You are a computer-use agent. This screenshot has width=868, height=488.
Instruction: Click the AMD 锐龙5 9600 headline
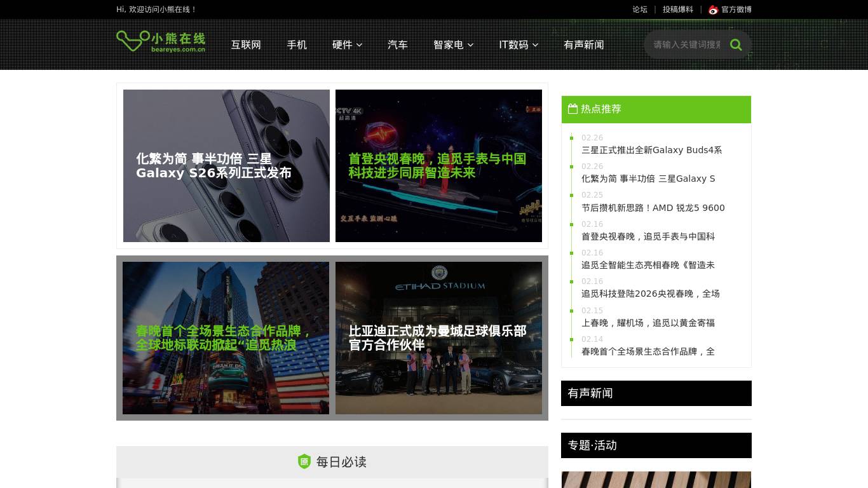pyautogui.click(x=653, y=208)
